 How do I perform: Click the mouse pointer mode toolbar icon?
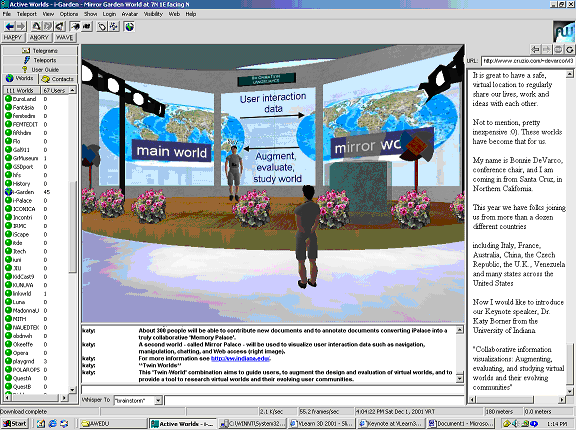(x=102, y=26)
